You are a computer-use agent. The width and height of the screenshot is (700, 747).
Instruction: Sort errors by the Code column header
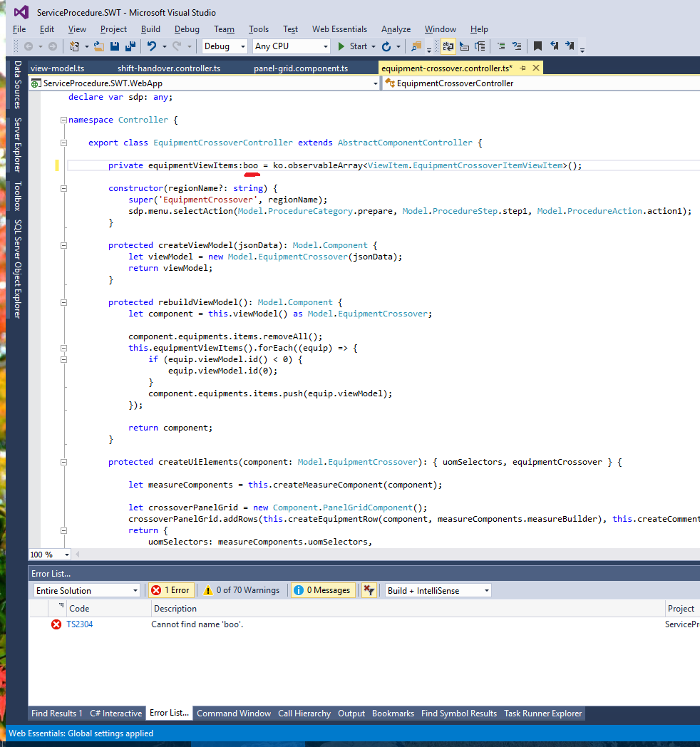coord(108,609)
